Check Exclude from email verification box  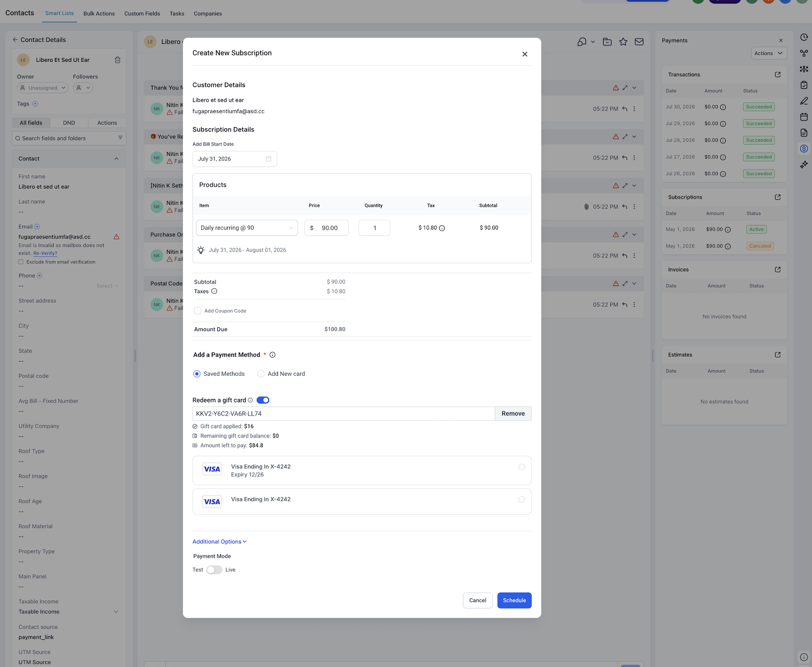click(21, 262)
